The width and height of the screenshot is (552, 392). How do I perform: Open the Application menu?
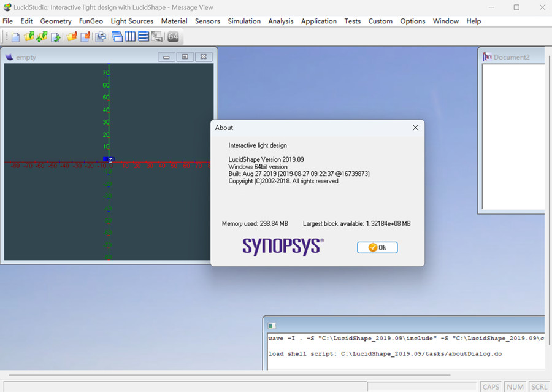[x=318, y=21]
